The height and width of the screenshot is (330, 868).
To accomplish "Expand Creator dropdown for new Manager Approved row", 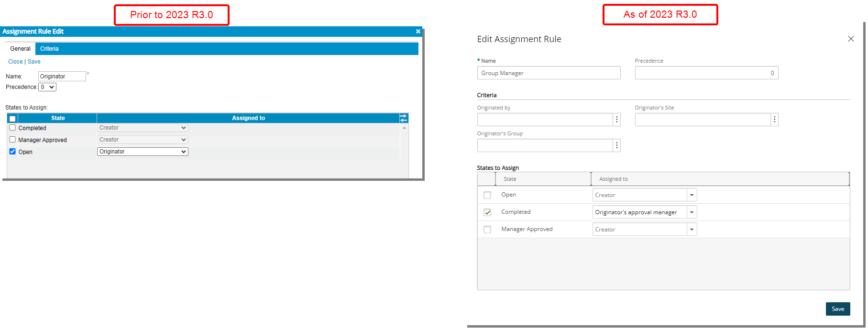I will coord(692,230).
